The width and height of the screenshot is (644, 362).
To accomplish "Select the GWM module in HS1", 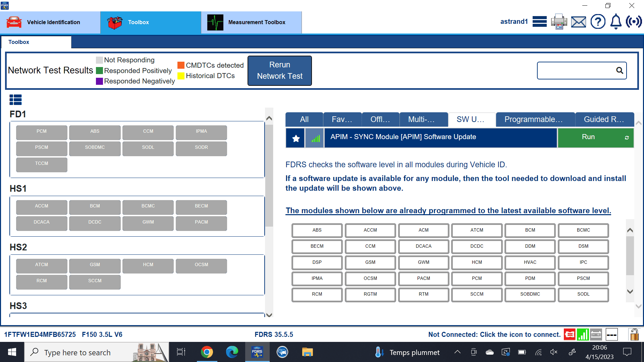I will pyautogui.click(x=148, y=223).
